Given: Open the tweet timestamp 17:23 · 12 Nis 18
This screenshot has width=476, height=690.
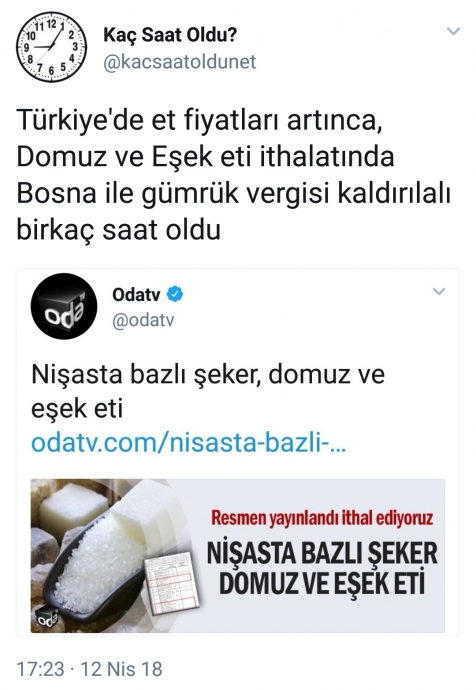Looking at the screenshot, I should (89, 669).
